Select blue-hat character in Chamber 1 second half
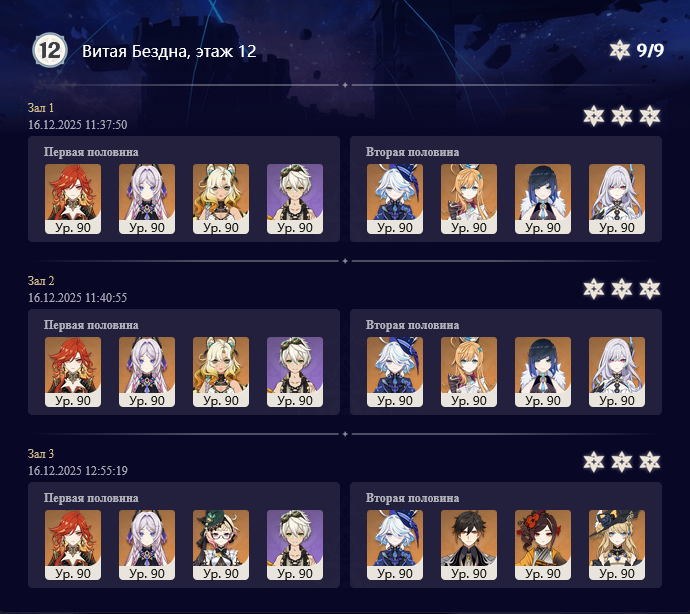This screenshot has width=690, height=614. (395, 199)
